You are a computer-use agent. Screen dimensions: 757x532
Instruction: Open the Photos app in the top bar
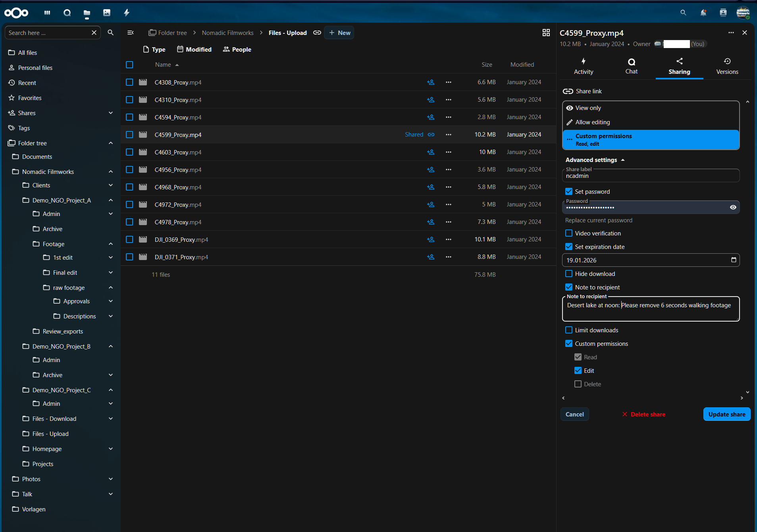coord(106,13)
